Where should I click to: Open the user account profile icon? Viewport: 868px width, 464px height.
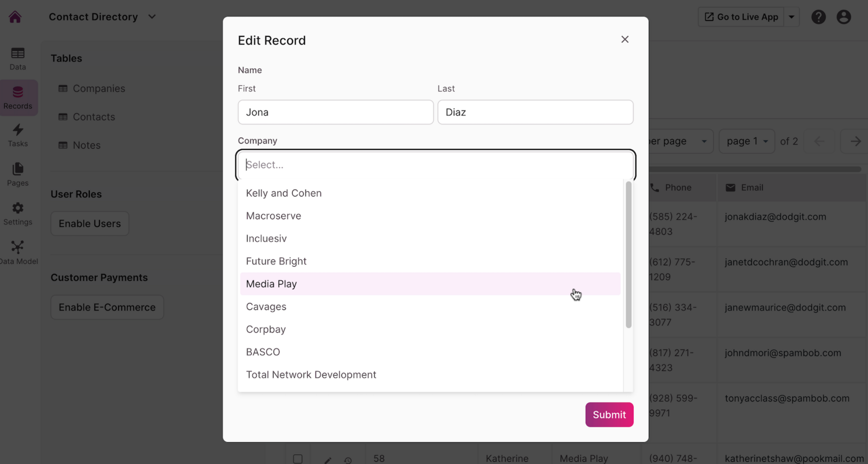tap(844, 17)
